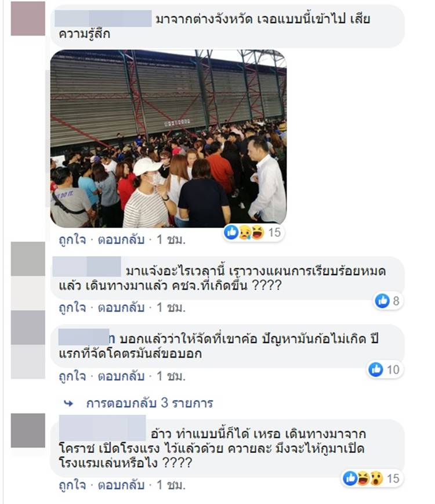Click the crying reaction emoji under the photo
The width and height of the screenshot is (435, 504).
tap(245, 232)
